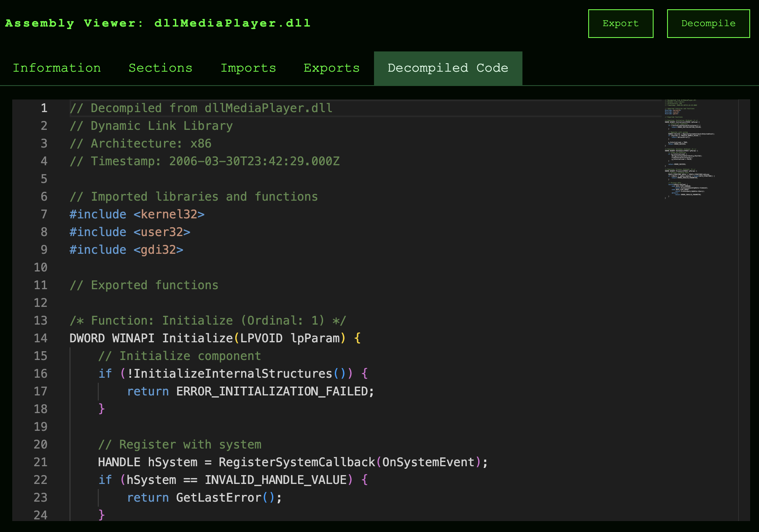Click line number 14 in the gutter
This screenshot has width=759, height=532.
40,338
